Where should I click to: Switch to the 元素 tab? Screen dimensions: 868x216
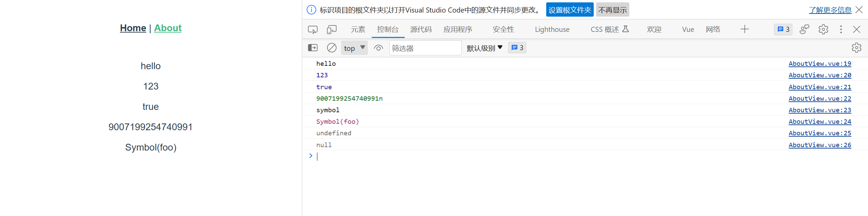(x=358, y=30)
